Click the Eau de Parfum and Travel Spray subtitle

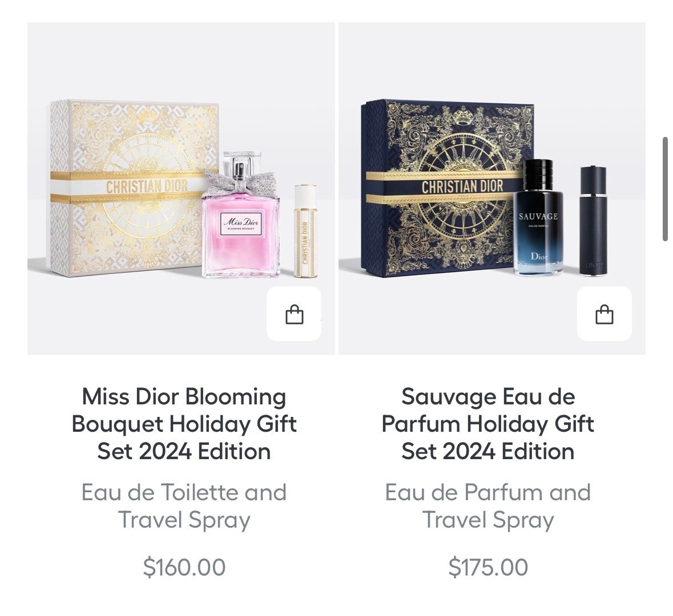(488, 506)
